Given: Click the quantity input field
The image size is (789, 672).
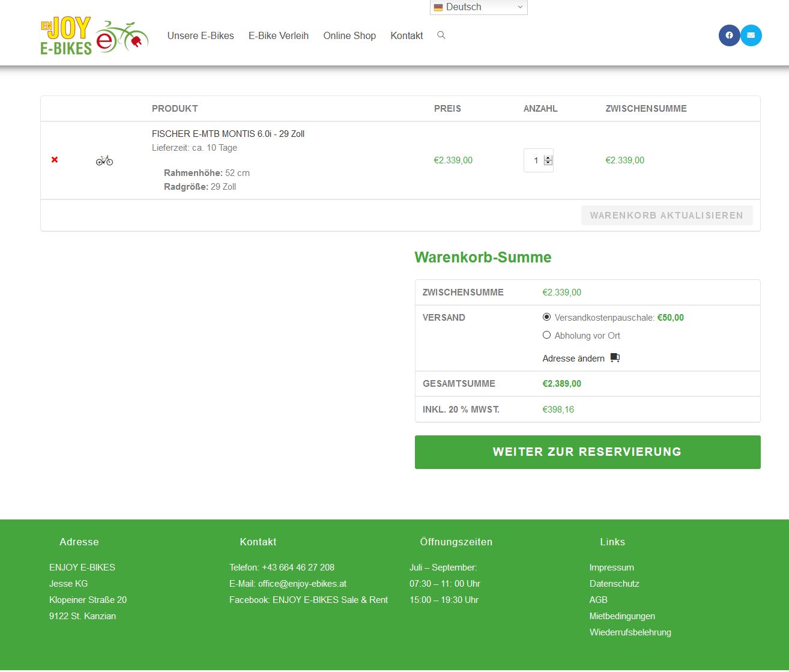Looking at the screenshot, I should [534, 160].
